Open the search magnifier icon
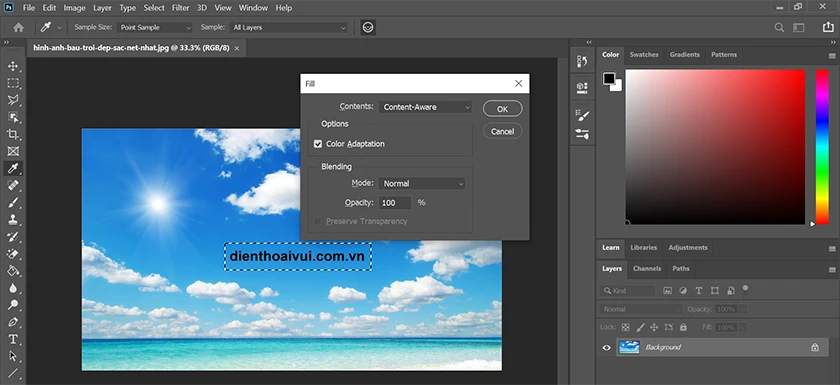Image resolution: width=840 pixels, height=385 pixels. [779, 27]
